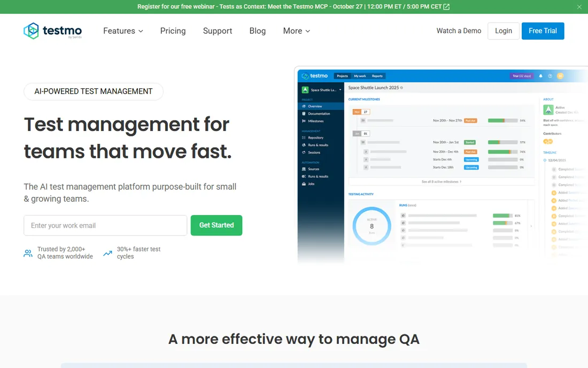Viewport: 588px width, 368px height.
Task: Click the user avatar in dashboard preview
Action: (x=560, y=76)
